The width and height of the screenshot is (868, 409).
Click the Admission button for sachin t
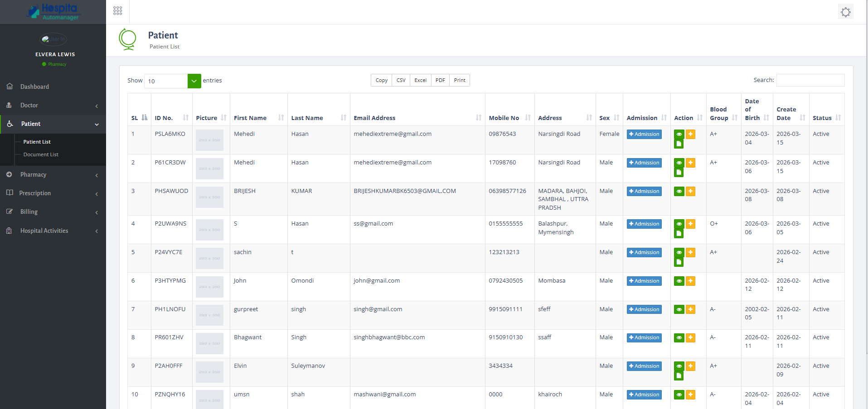(644, 252)
